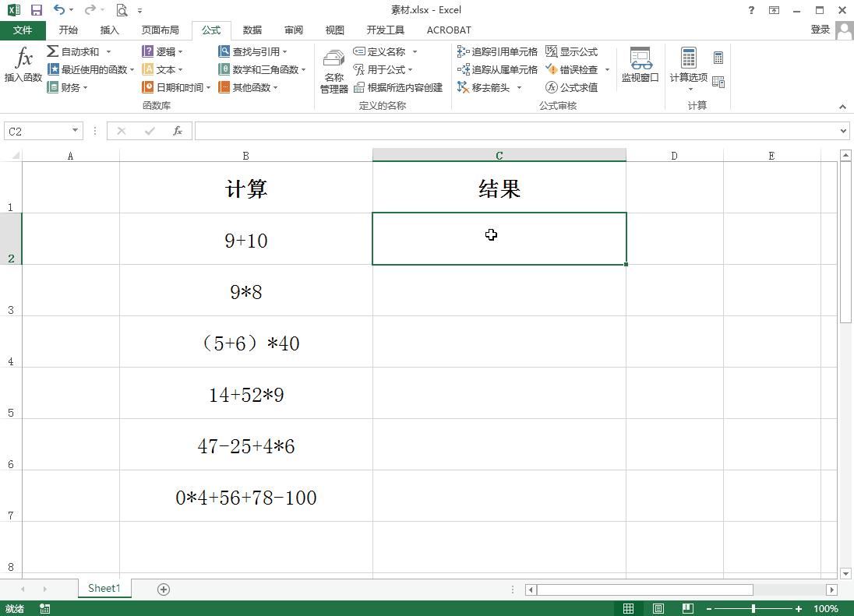
Task: Open the Name Box dropdown arrow
Action: click(75, 131)
